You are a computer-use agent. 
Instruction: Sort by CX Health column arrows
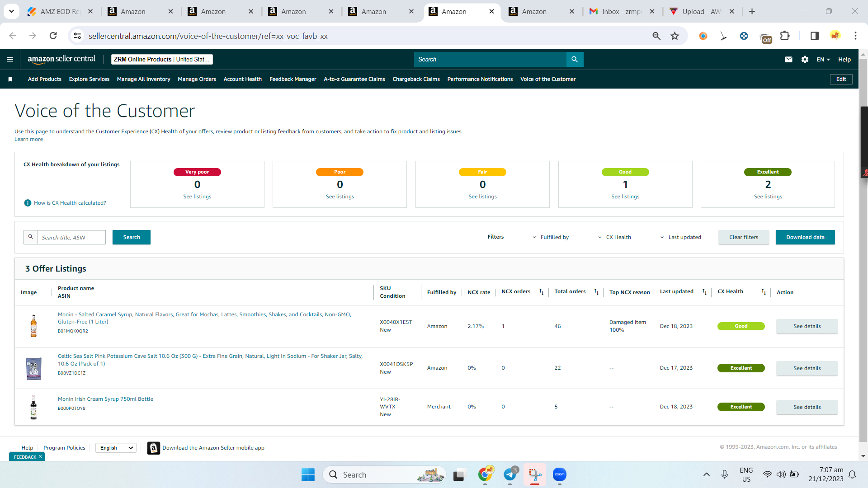764,292
